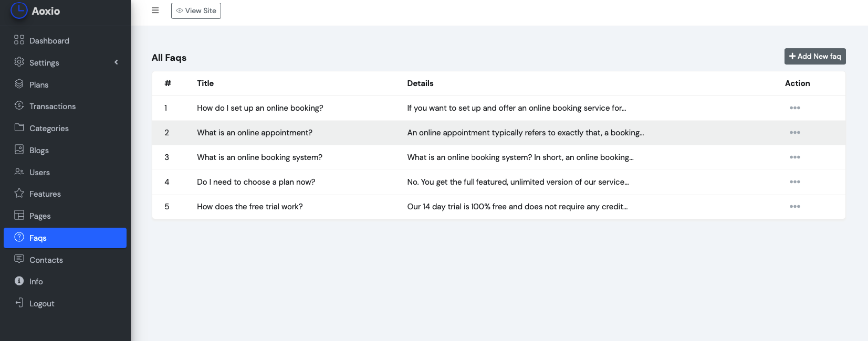Open action menu for online booking FAQ
Image resolution: width=868 pixels, height=341 pixels.
pos(794,108)
